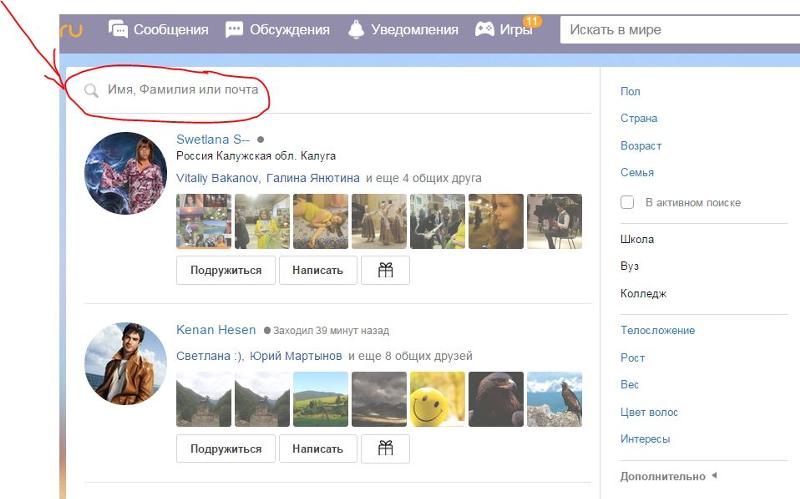Open Swetlana S-- round avatar
This screenshot has width=800, height=499.
click(126, 173)
